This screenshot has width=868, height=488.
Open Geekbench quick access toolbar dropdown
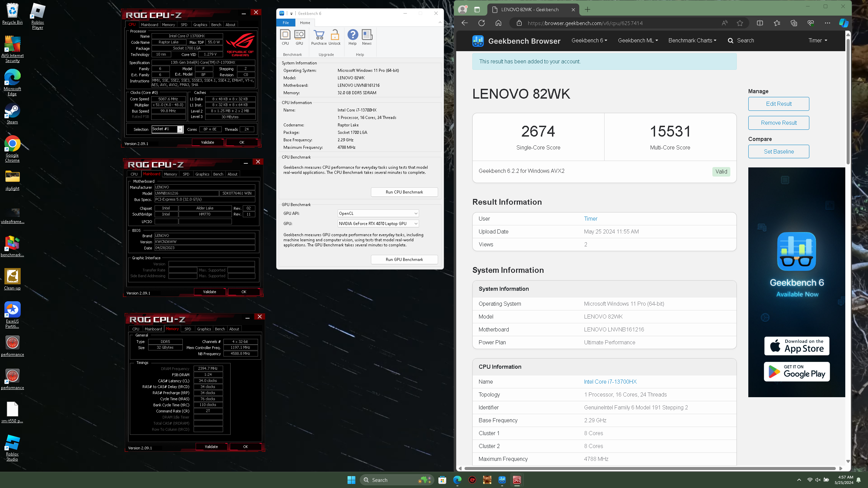(x=291, y=14)
